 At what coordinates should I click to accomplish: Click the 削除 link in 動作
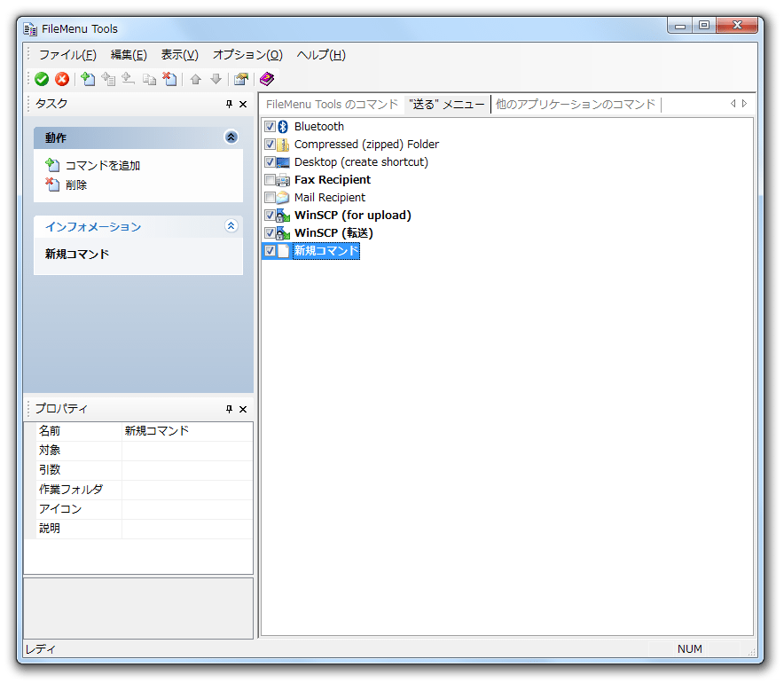(x=76, y=185)
